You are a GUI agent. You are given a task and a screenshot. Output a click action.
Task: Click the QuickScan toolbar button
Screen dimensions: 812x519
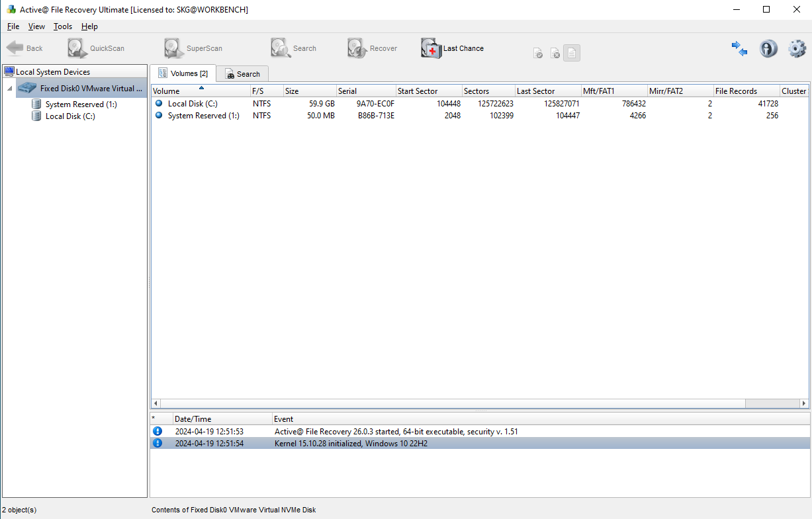[x=96, y=48]
